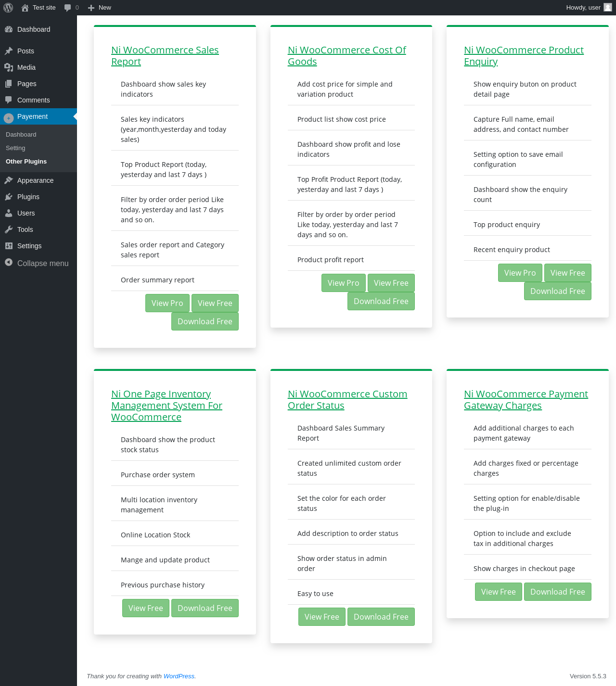
Task: Open the Settings menu label
Action: [x=29, y=246]
